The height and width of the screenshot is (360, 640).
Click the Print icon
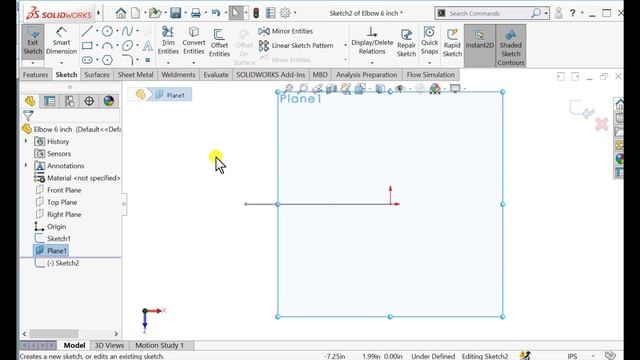(196, 13)
